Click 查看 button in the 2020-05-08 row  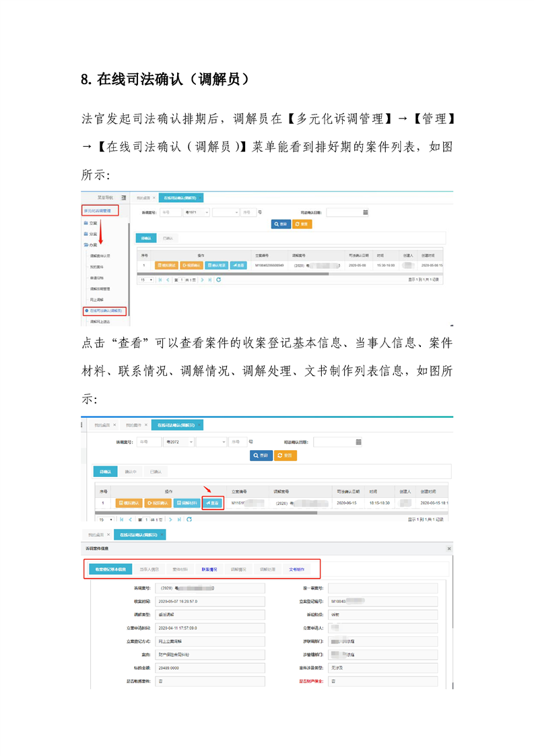pyautogui.click(x=238, y=265)
